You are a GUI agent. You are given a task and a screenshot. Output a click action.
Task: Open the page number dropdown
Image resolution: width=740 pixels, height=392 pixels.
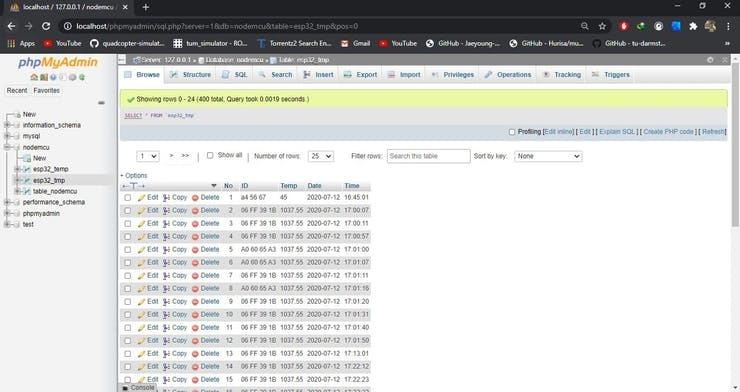click(148, 156)
